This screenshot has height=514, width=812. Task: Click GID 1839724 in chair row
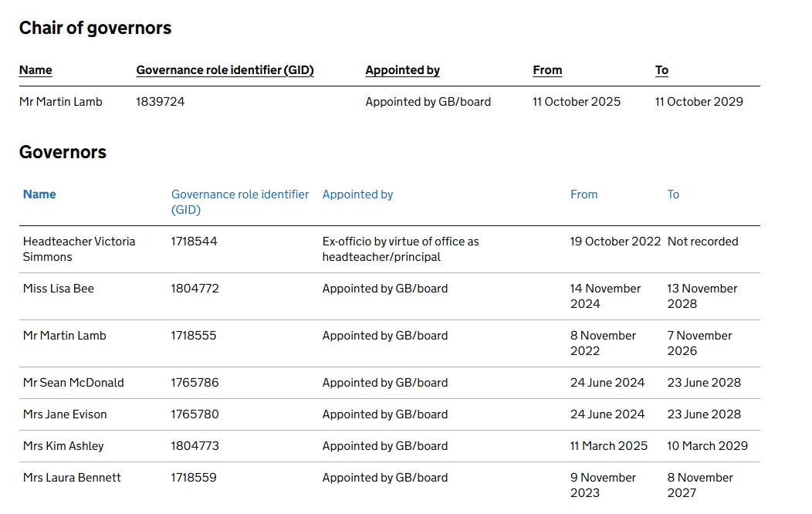click(x=161, y=102)
